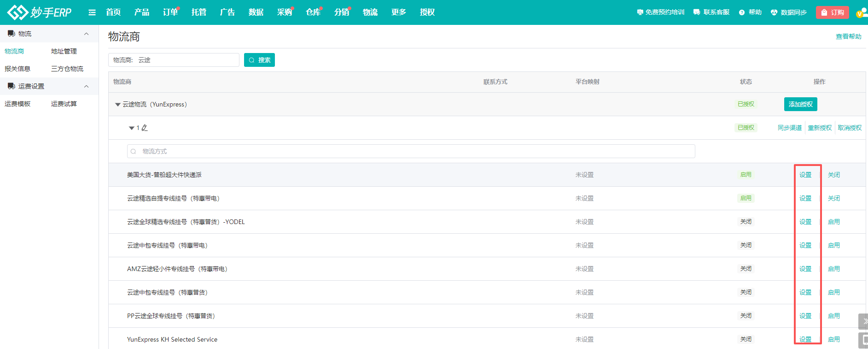Click the 物流商 page title
The width and height of the screenshot is (868, 349).
[124, 36]
